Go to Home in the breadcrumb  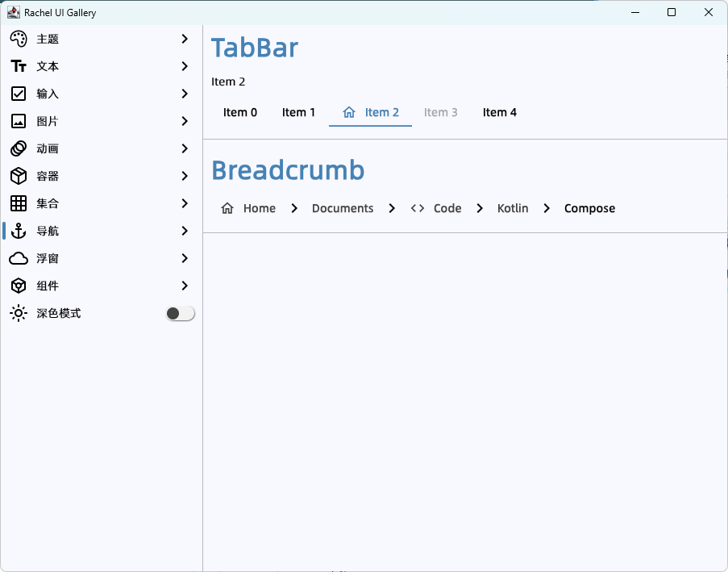[260, 208]
